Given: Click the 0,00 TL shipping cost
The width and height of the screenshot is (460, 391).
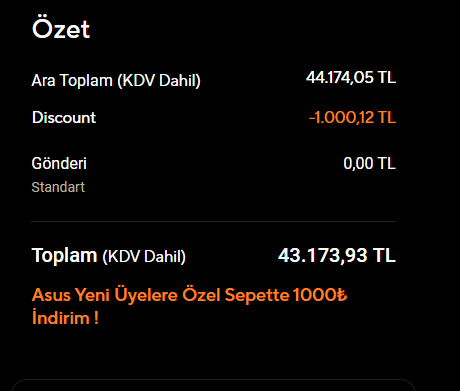Looking at the screenshot, I should [x=369, y=163].
